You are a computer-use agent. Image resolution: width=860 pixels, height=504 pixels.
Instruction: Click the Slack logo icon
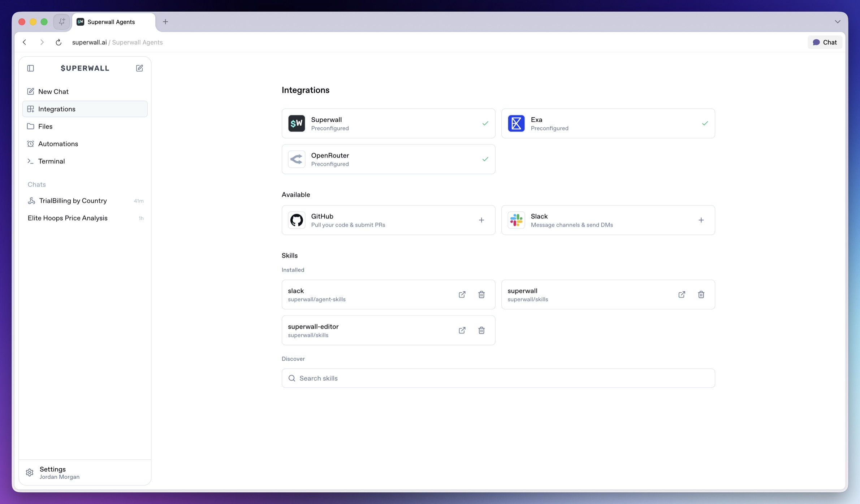tap(516, 220)
